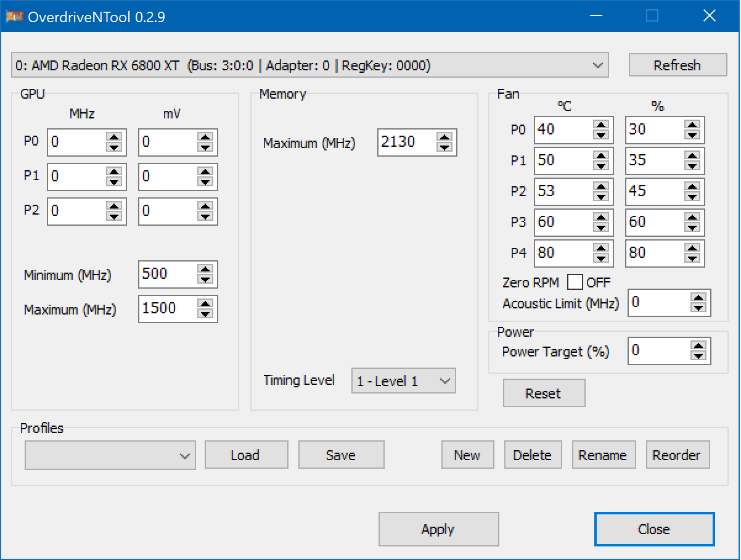741x560 pixels.
Task: Increase Fan P1 temperature with up arrow
Action: coord(601,155)
